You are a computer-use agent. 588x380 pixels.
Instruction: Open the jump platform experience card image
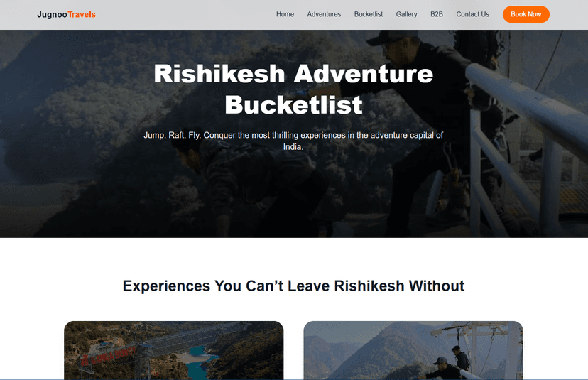point(413,350)
